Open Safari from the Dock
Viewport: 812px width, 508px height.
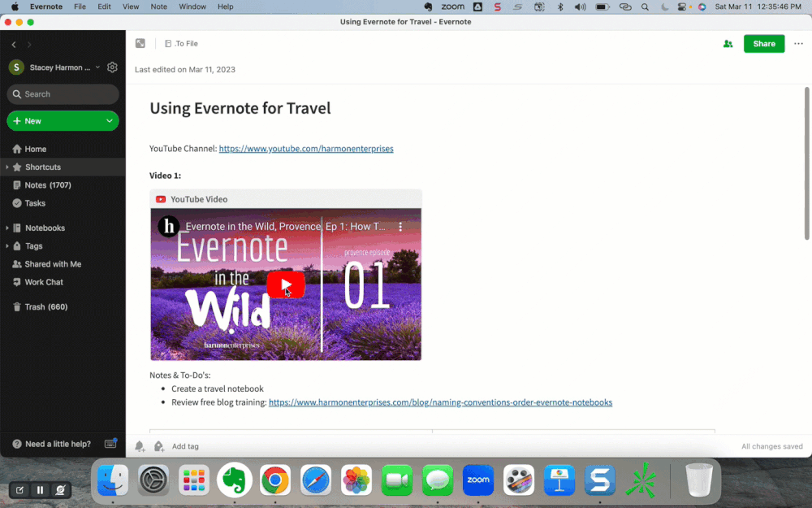pos(315,480)
